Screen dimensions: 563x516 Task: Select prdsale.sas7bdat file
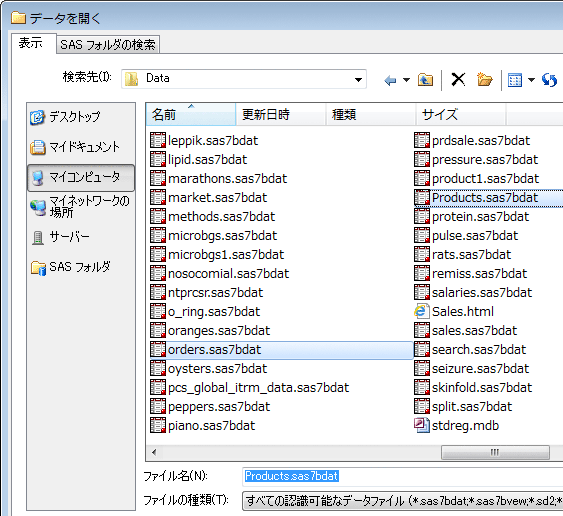point(472,140)
